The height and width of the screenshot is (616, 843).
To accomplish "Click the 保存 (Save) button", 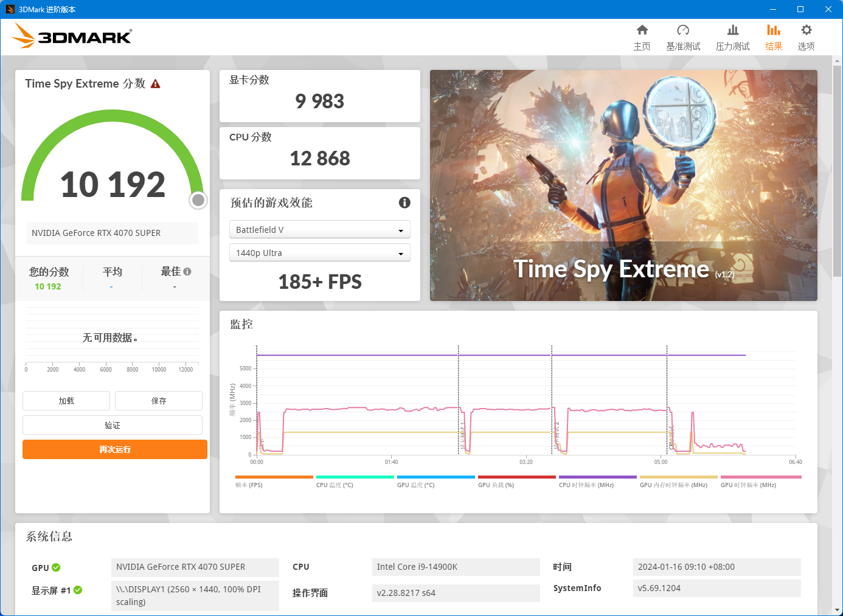I will click(159, 401).
